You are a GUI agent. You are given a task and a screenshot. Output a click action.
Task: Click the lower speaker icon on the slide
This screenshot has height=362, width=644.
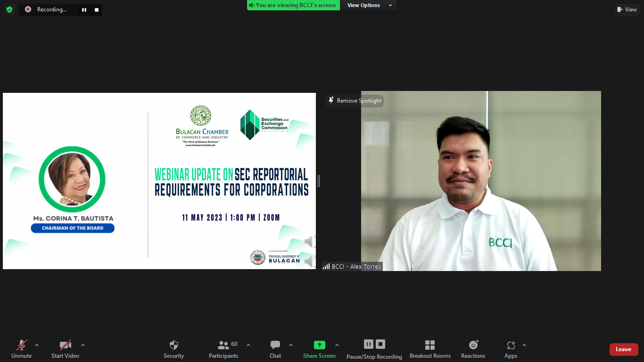pyautogui.click(x=309, y=261)
